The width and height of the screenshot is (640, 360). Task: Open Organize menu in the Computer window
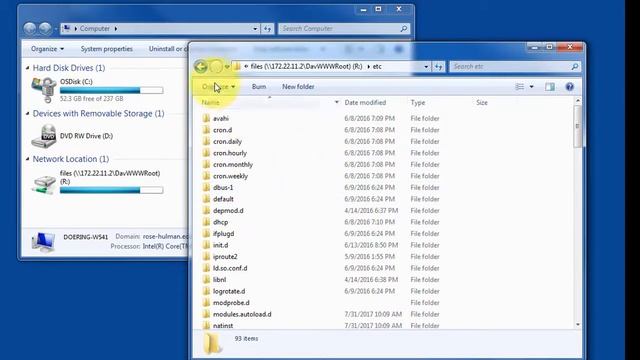(47, 49)
